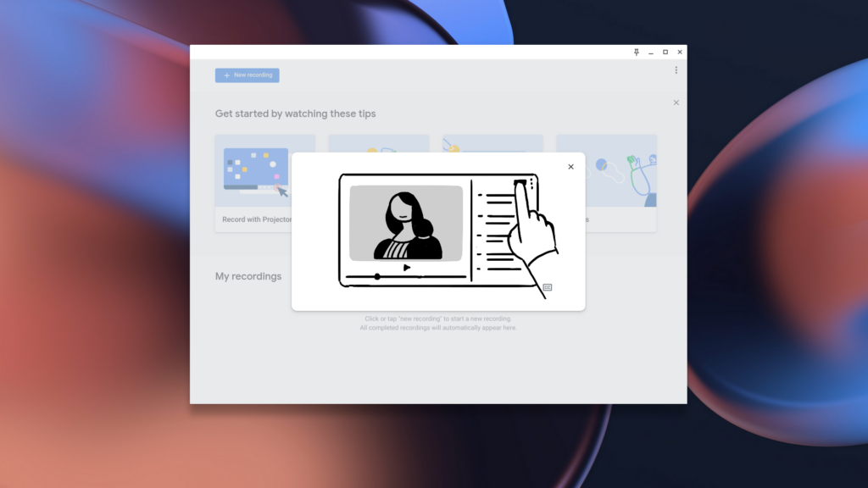Image resolution: width=868 pixels, height=488 pixels.
Task: Dismiss the Get started tips section
Action: pos(676,103)
